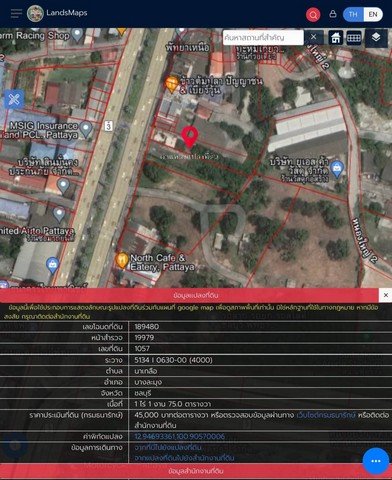The image size is (392, 480).
Task: Open the Treasury Department website link
Action: pyautogui.click(x=326, y=415)
